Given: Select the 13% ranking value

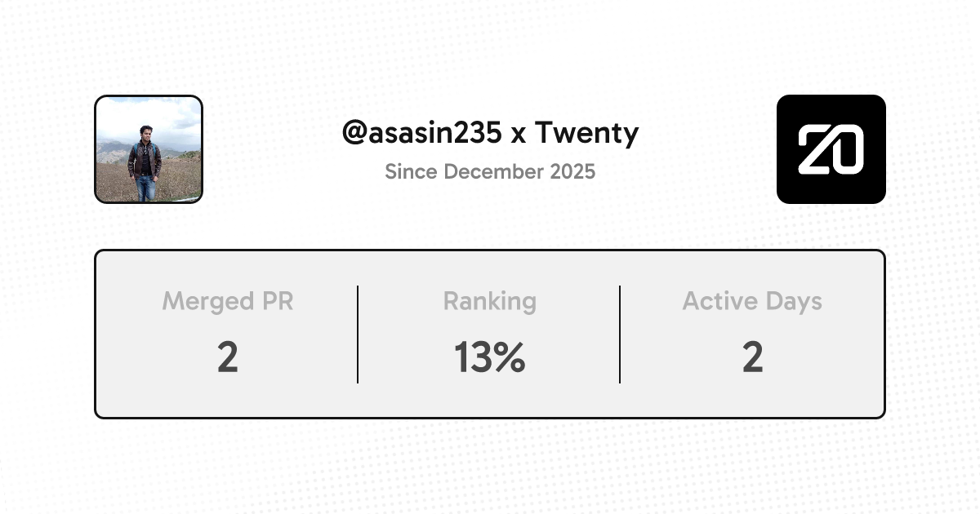Looking at the screenshot, I should tap(489, 357).
